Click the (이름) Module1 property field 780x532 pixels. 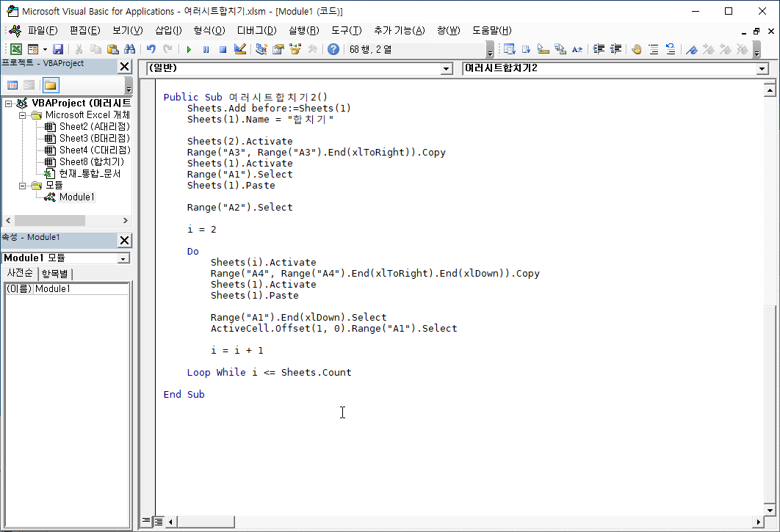click(x=67, y=289)
